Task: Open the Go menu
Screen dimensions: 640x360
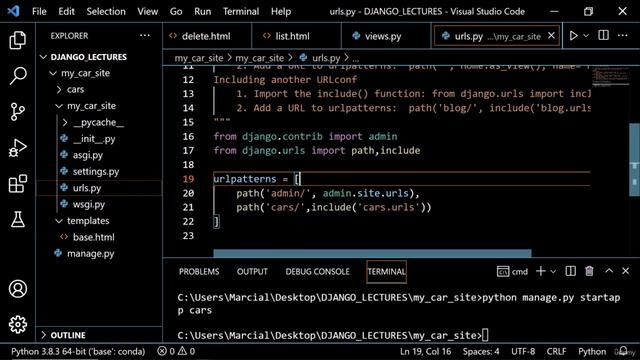Action: (176, 11)
